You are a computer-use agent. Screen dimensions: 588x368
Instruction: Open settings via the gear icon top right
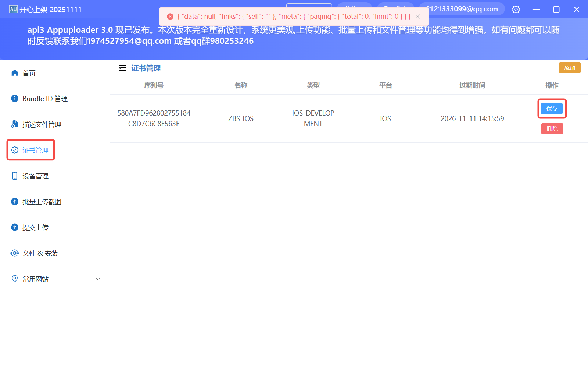point(516,9)
